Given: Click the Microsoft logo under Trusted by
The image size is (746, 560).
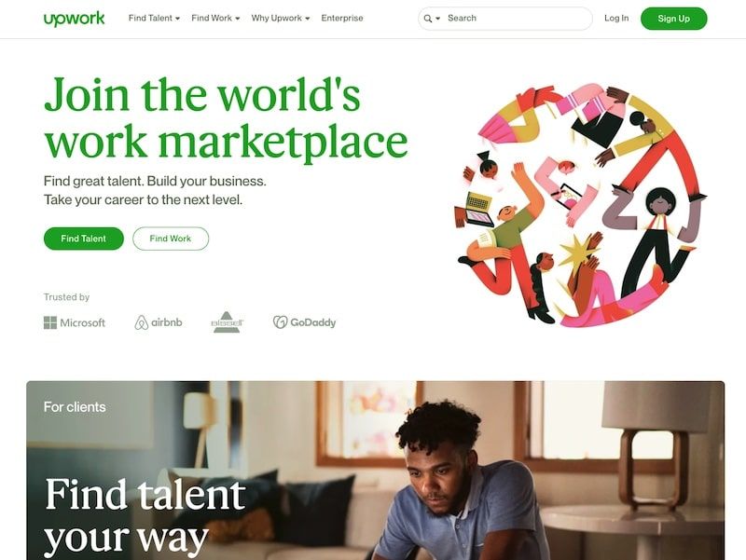Looking at the screenshot, I should pos(75,322).
